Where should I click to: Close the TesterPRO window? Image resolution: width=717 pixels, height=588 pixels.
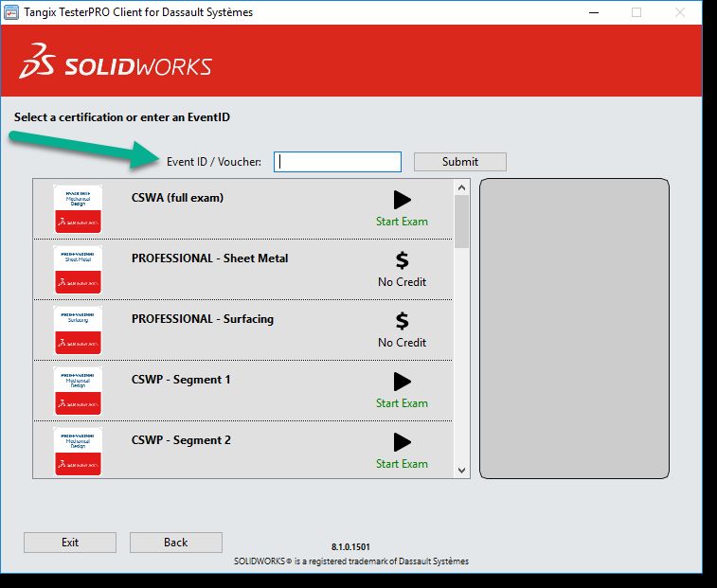(680, 12)
